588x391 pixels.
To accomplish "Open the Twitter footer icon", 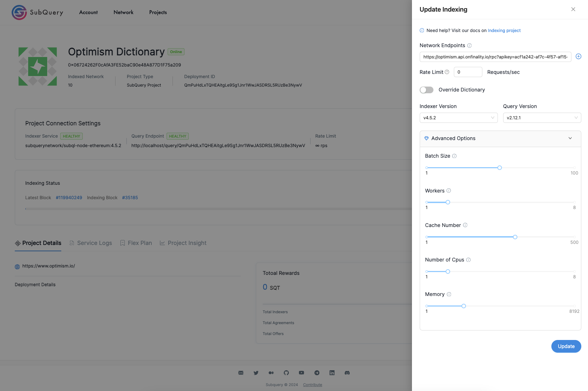I will (256, 373).
